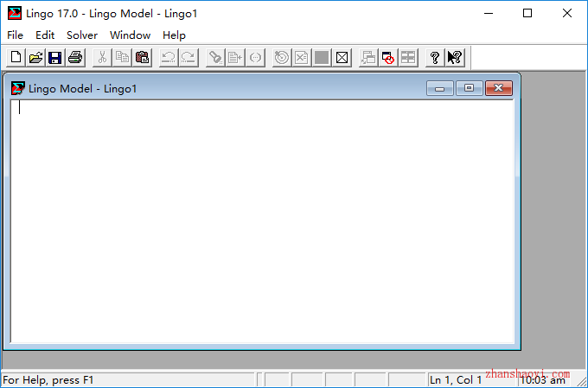This screenshot has width=588, height=388.
Task: Tile windows using the toolbar icon
Action: (x=408, y=57)
